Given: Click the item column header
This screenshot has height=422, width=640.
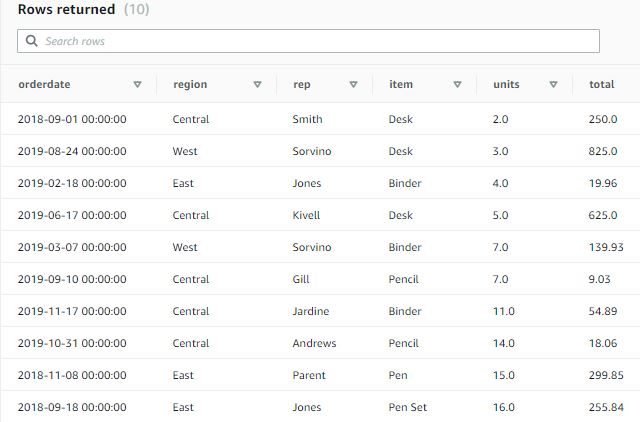Looking at the screenshot, I should 400,85.
